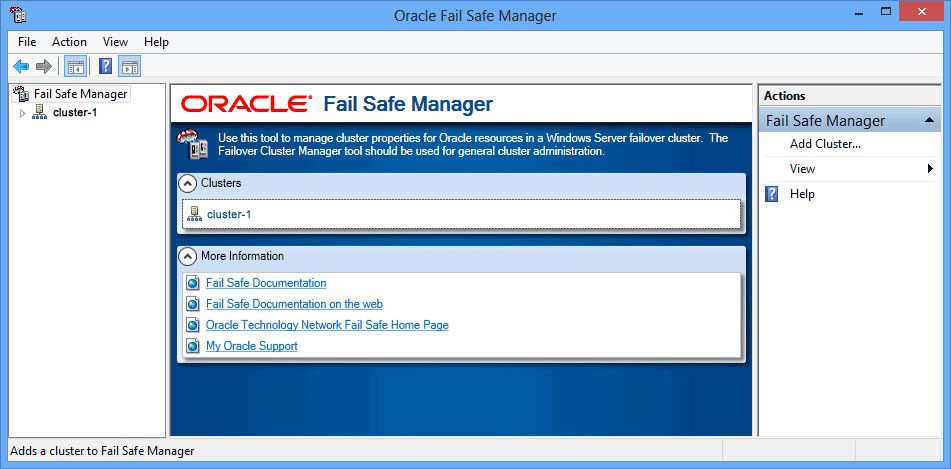The width and height of the screenshot is (951, 469).
Task: Click View label in the Actions pane
Action: point(802,169)
